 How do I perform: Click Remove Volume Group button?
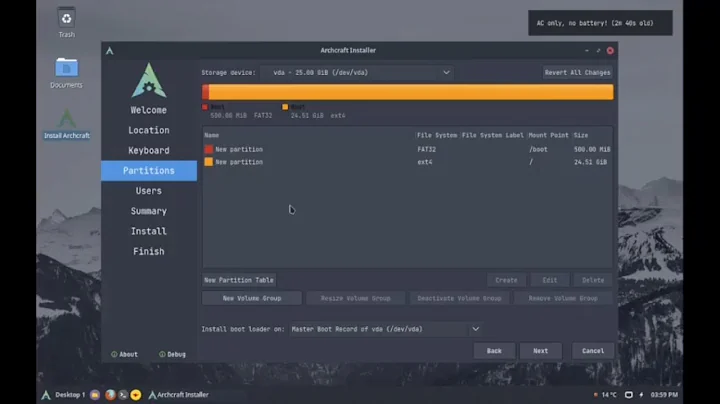click(563, 298)
